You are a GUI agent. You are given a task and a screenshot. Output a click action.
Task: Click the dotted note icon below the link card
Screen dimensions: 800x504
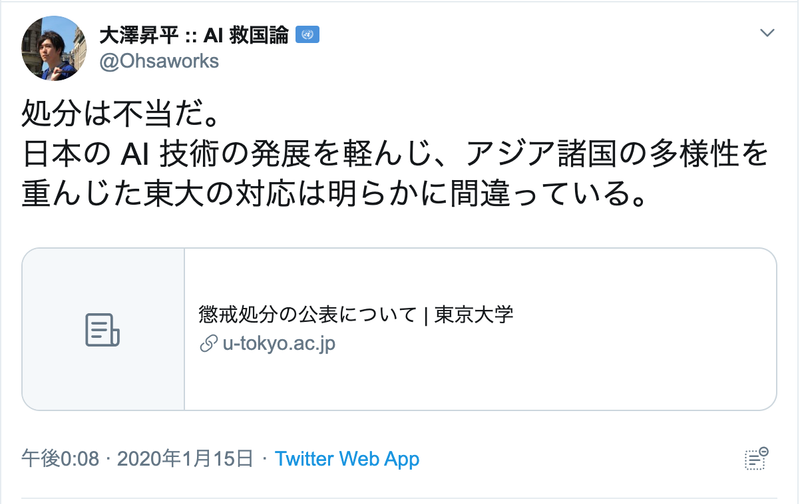[756, 458]
